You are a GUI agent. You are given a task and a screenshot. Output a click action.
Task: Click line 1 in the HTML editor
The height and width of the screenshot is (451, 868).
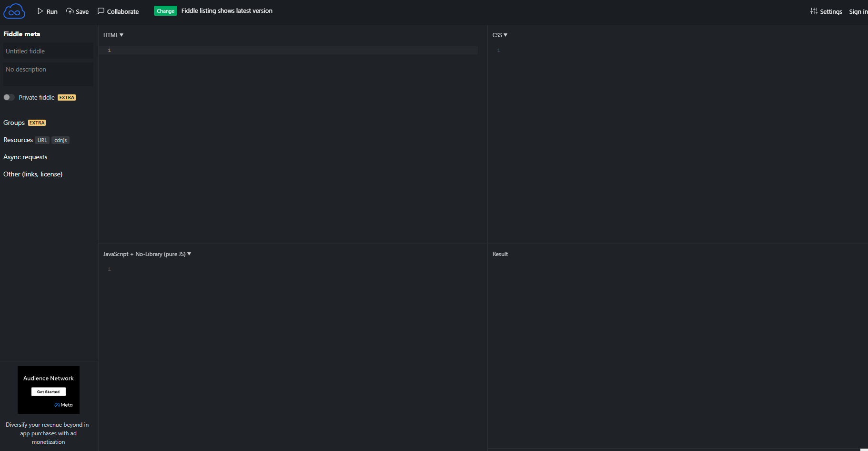288,50
